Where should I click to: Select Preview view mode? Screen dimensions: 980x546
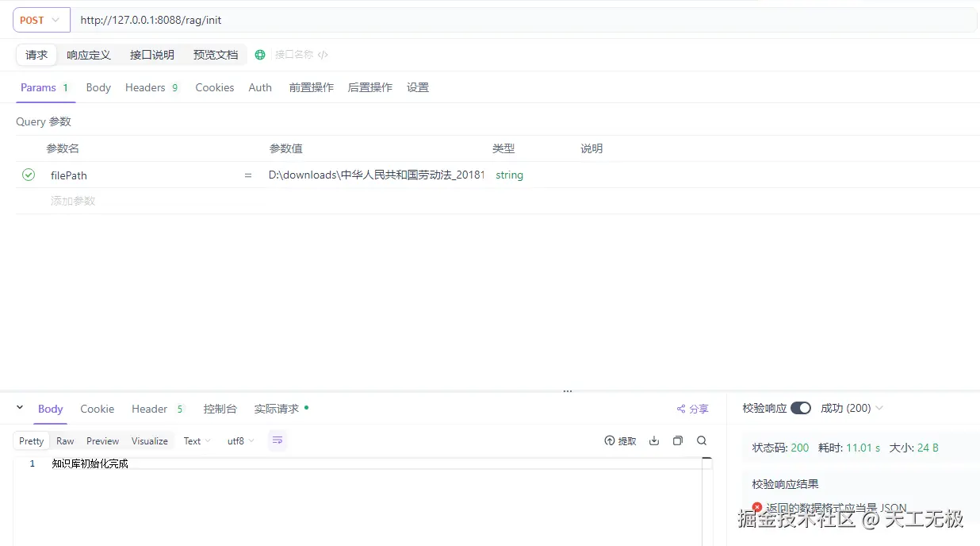tap(103, 440)
